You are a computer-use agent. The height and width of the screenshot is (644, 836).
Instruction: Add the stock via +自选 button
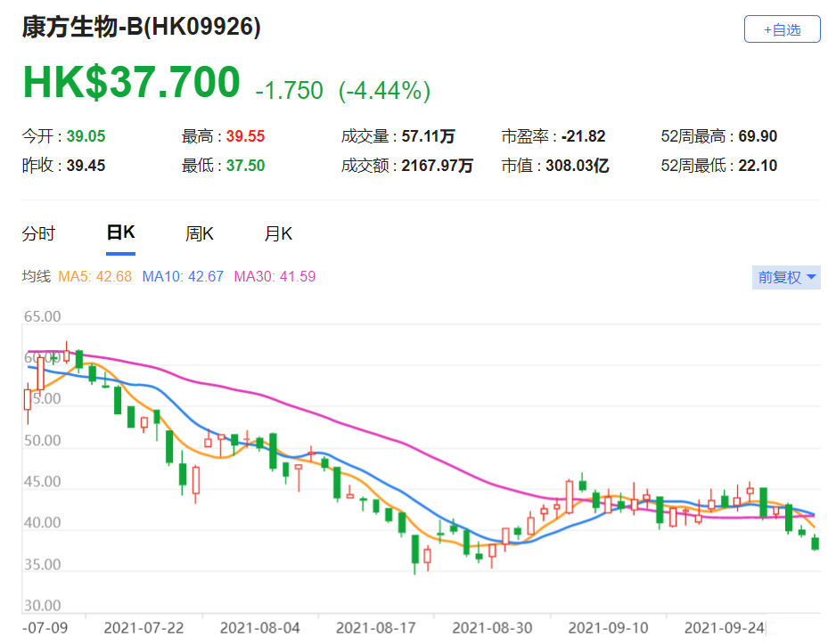click(782, 29)
